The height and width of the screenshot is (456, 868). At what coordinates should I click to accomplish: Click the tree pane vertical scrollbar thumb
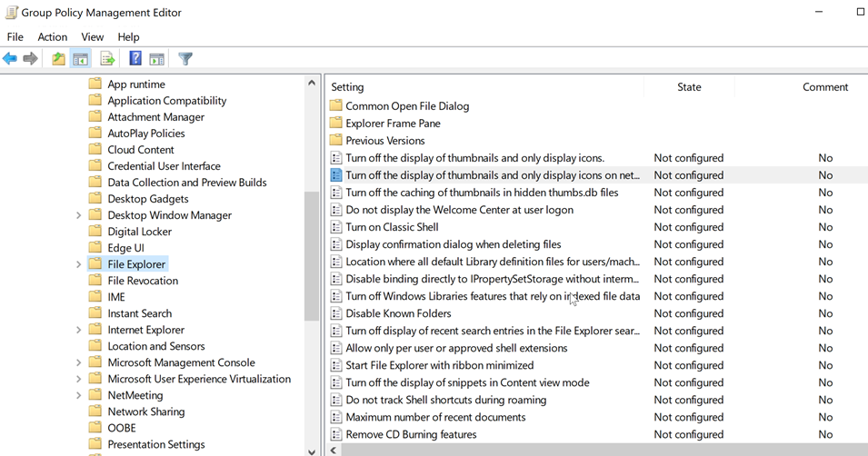(x=312, y=256)
